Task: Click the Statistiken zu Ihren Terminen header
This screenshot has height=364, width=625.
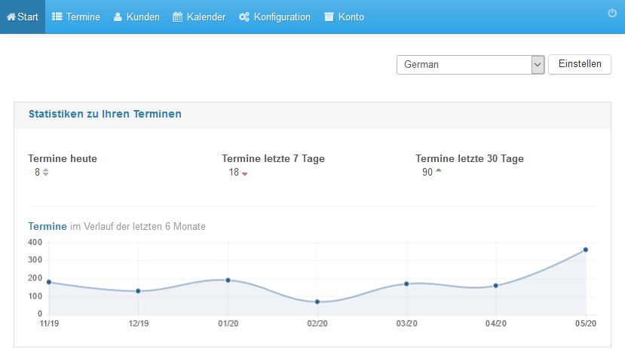Action: (105, 114)
